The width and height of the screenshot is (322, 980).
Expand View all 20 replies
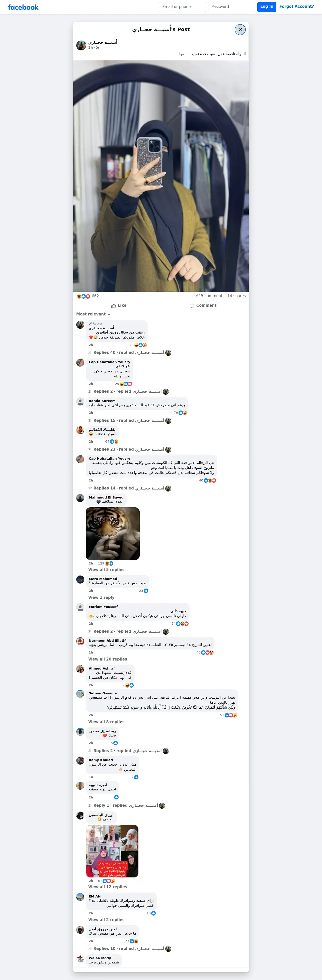tap(108, 659)
